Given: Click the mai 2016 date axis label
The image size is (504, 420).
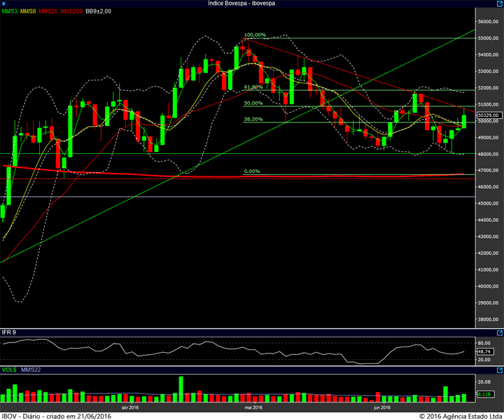Looking at the screenshot, I should (x=253, y=407).
